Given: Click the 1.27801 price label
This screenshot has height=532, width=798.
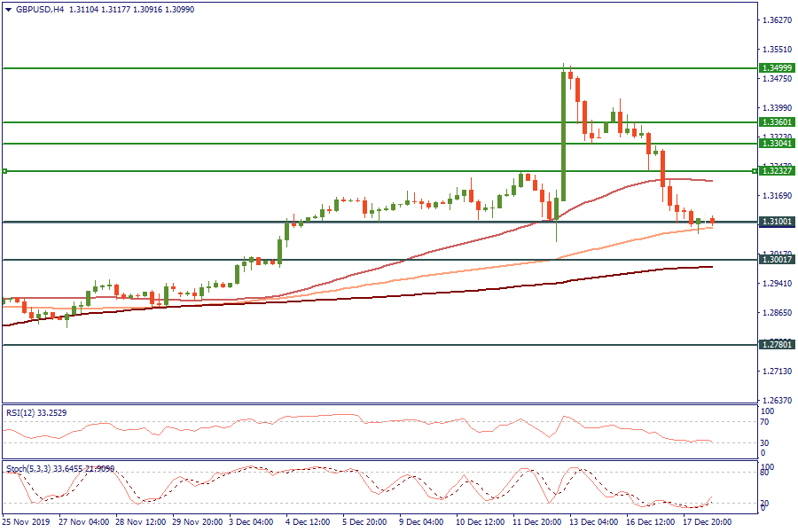Looking at the screenshot, I should tap(777, 344).
